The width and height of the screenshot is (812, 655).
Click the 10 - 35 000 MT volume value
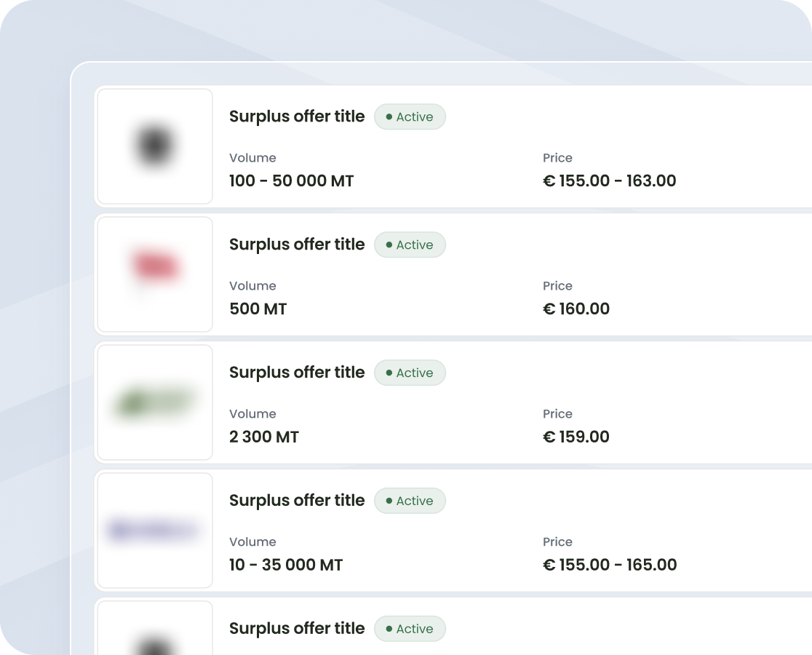pyautogui.click(x=285, y=565)
